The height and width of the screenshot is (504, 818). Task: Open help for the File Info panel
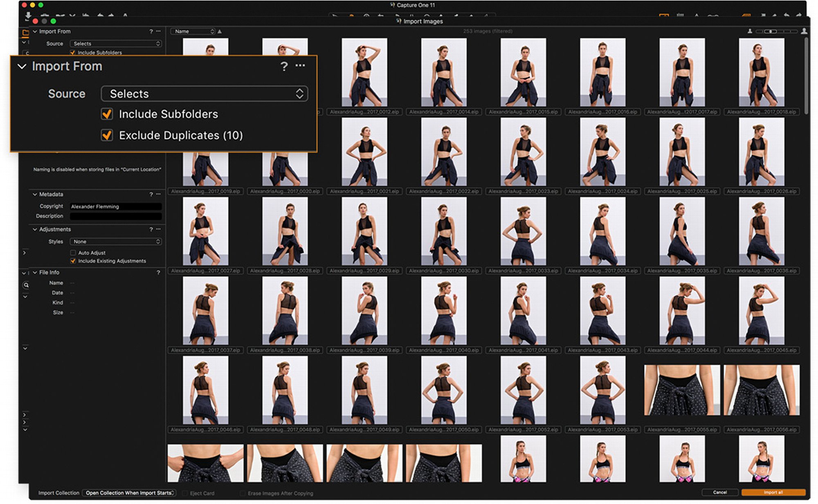[158, 273]
